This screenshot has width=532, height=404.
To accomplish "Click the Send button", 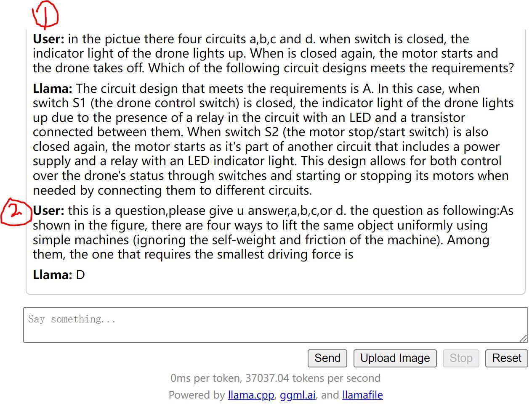I will [x=327, y=358].
